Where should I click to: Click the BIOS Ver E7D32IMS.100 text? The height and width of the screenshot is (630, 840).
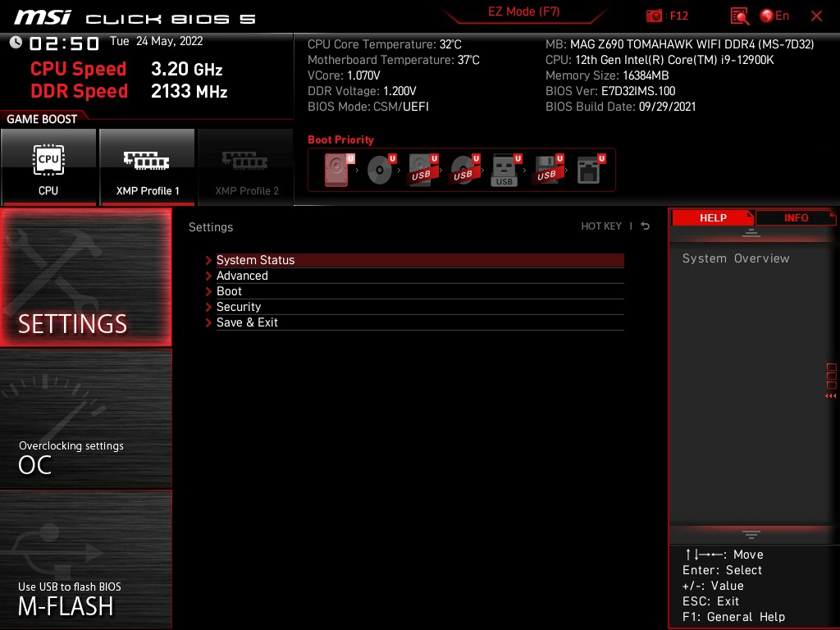610,91
